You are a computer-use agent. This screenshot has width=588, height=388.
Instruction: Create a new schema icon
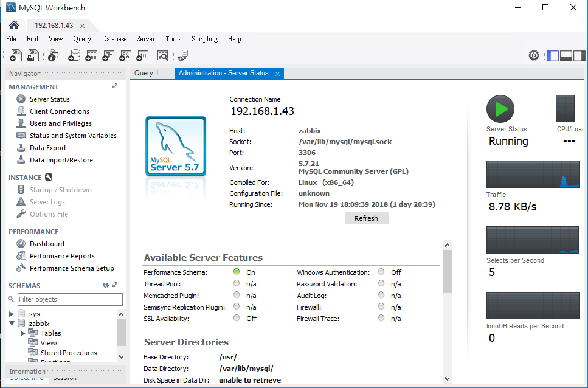click(74, 55)
